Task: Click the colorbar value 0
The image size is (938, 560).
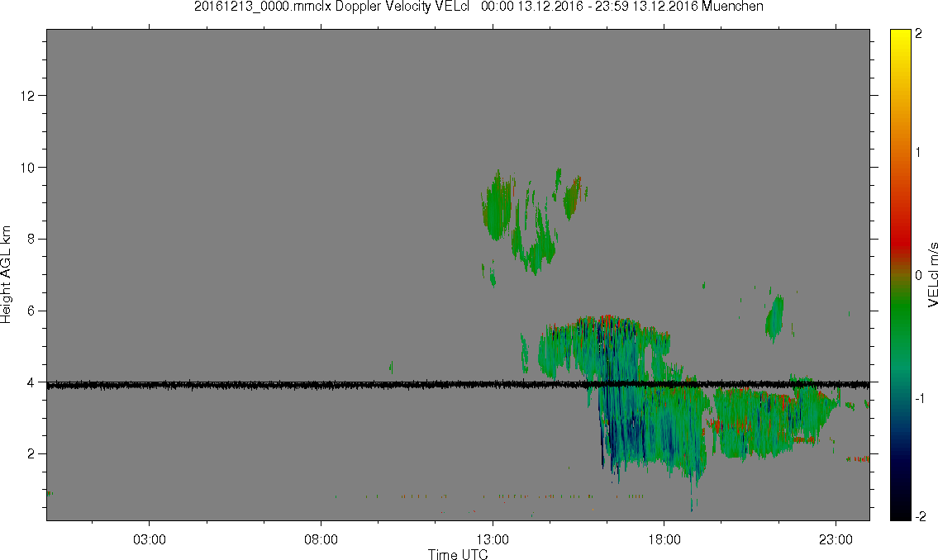Action: point(919,275)
